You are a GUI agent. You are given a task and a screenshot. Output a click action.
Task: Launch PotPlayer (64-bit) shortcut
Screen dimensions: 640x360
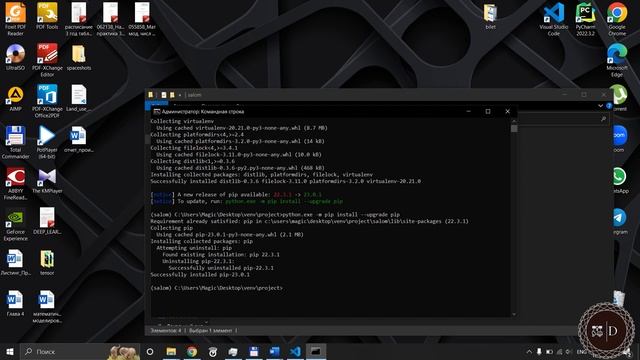click(47, 142)
